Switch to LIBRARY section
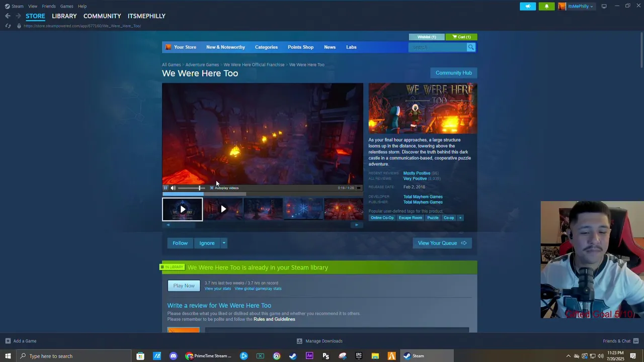 64,16
